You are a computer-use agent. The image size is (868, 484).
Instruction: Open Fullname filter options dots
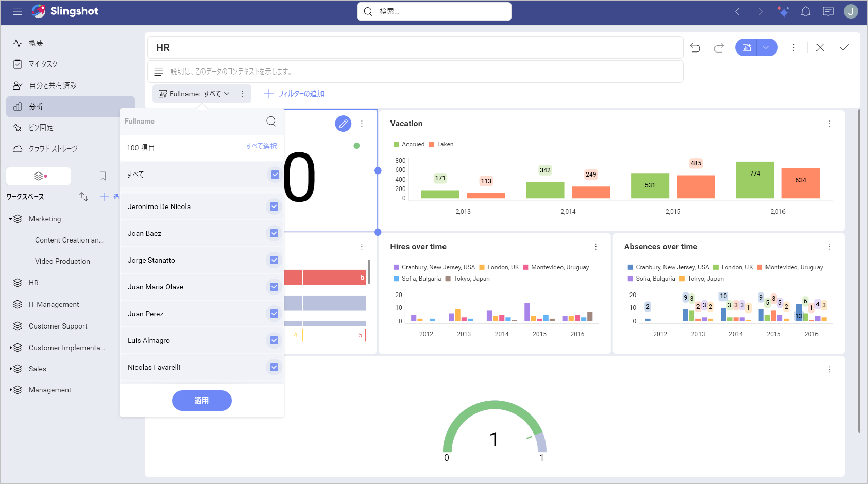[x=242, y=94]
